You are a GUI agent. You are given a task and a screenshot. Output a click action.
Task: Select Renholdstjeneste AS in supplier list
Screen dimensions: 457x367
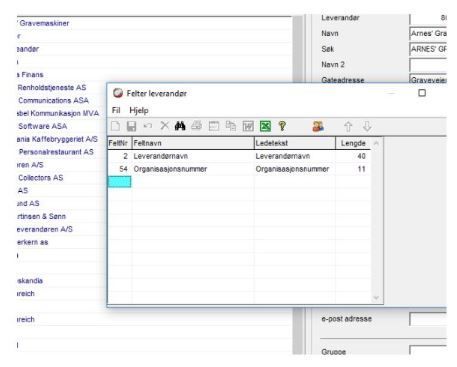pyautogui.click(x=52, y=88)
